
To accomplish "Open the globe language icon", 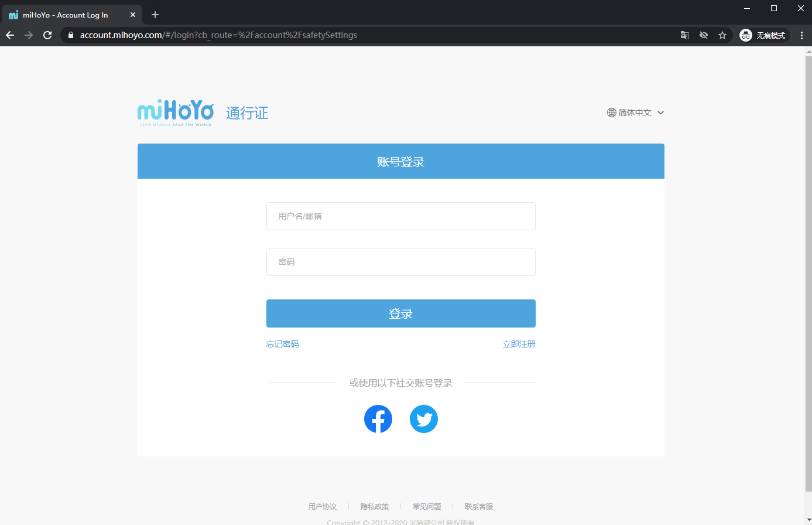I will point(611,112).
